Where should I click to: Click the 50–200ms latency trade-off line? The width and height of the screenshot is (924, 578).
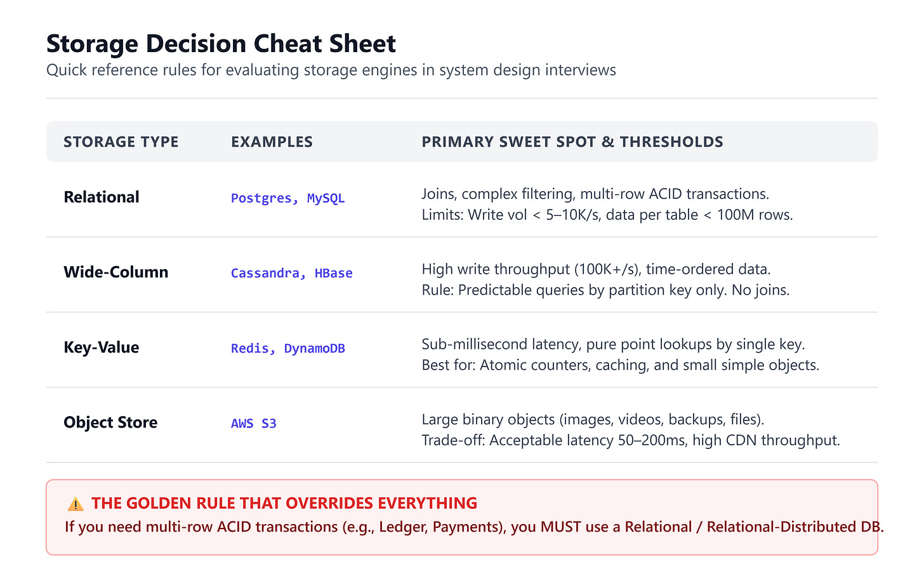(631, 440)
